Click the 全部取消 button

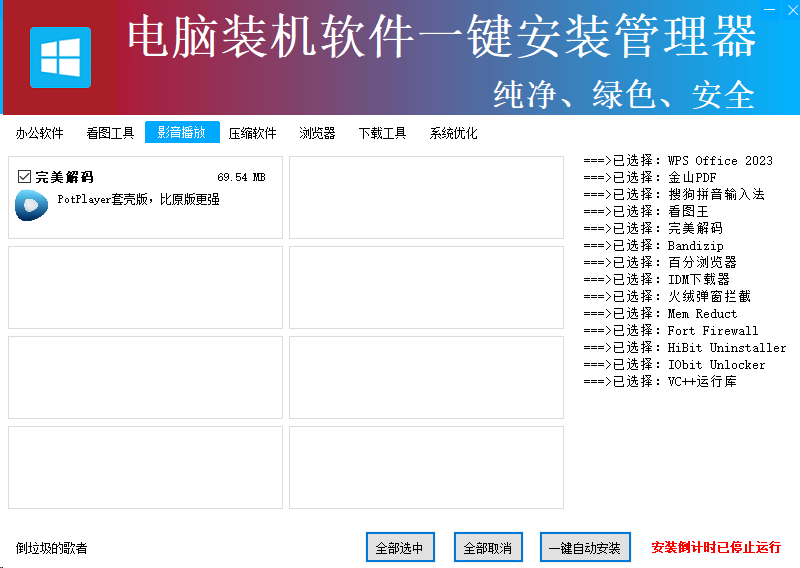[488, 547]
